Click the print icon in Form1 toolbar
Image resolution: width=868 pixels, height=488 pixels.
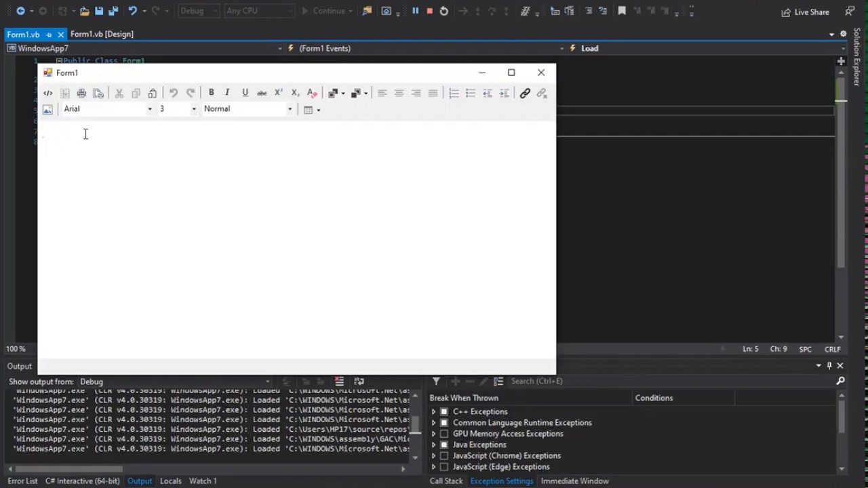81,93
